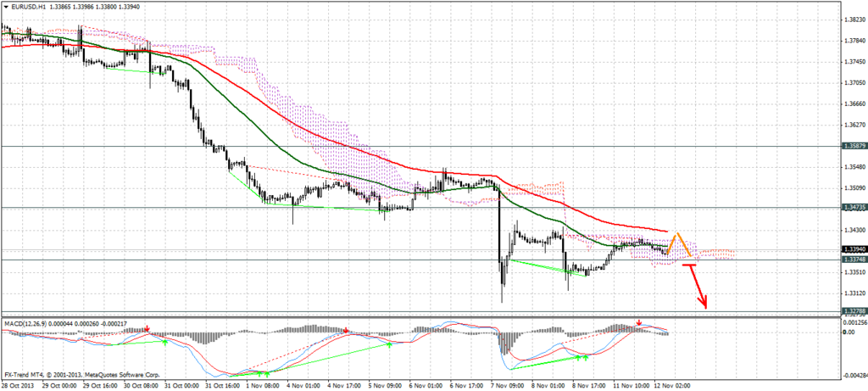
Task: Click the MACD zero level 0.00 label
Action: (x=850, y=332)
